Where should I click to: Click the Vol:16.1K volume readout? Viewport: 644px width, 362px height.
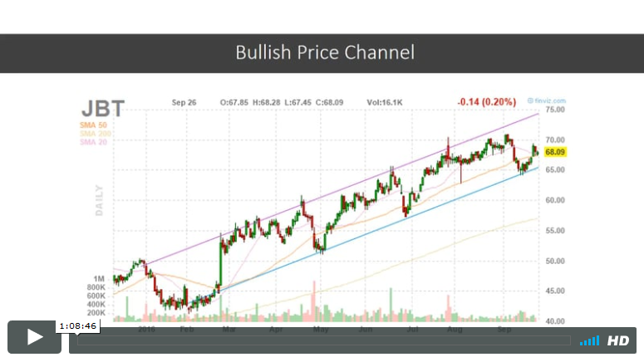point(385,102)
